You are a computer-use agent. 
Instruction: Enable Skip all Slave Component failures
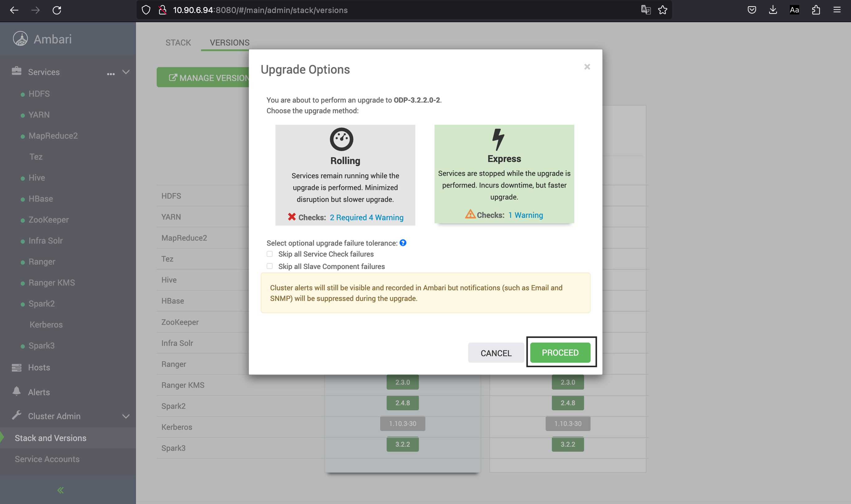(x=270, y=266)
